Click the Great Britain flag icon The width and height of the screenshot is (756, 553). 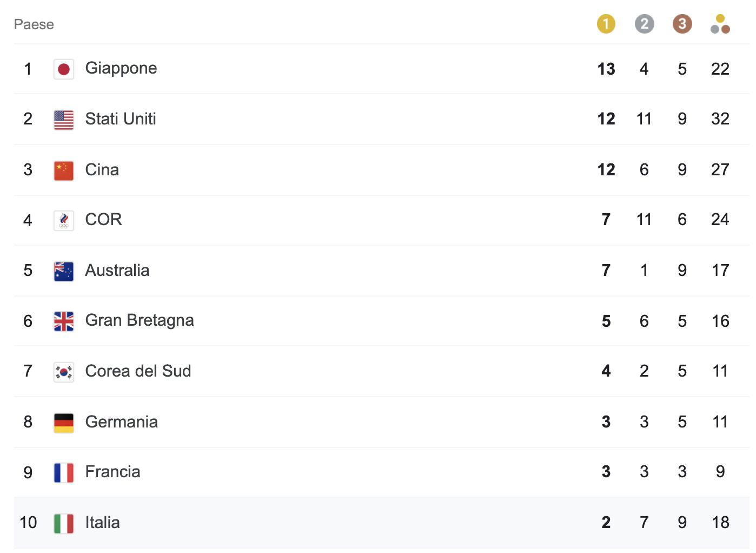(64, 321)
